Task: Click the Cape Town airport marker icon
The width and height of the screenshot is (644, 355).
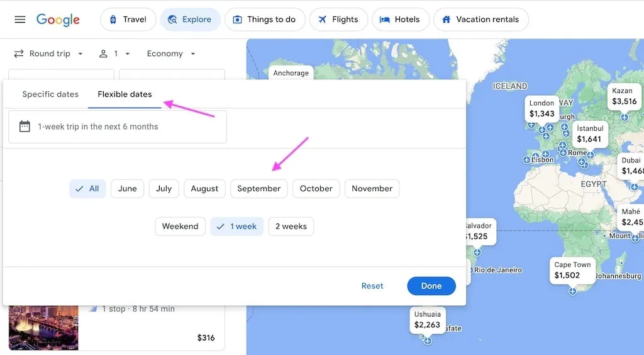Action: pyautogui.click(x=572, y=291)
